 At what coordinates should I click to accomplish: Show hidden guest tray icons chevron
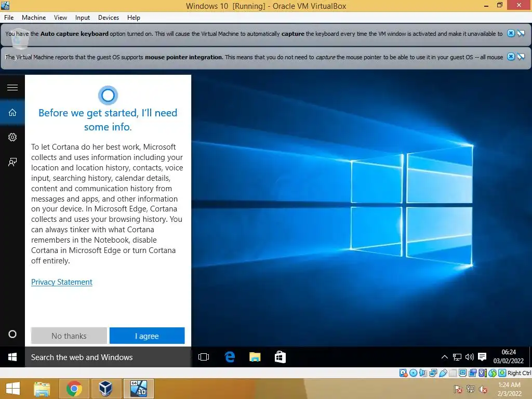click(x=445, y=357)
